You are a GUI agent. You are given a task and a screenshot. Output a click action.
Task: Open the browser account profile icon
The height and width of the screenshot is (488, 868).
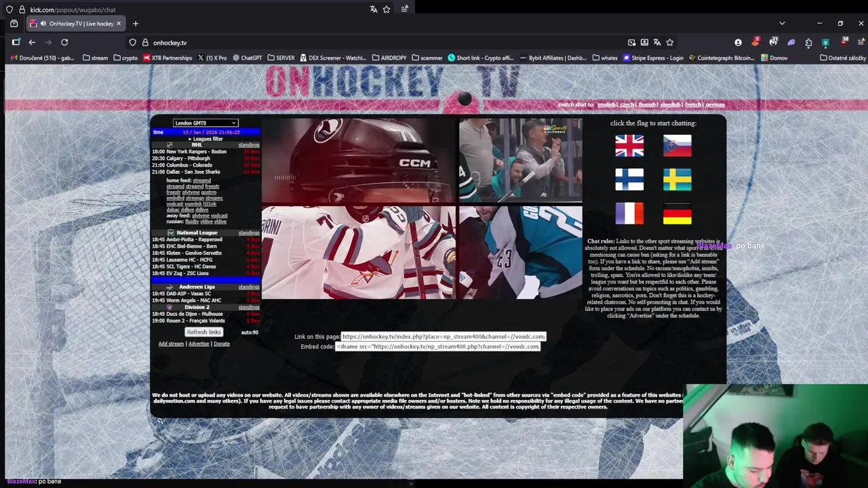pyautogui.click(x=738, y=42)
